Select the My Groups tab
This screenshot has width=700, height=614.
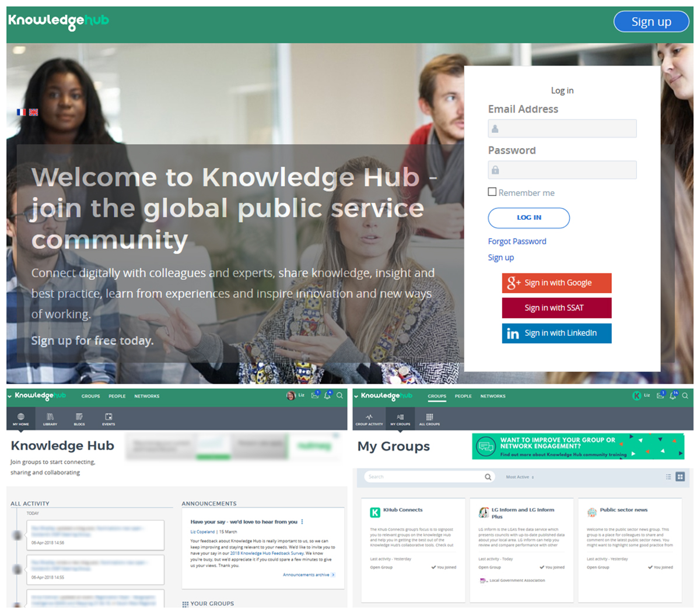point(400,419)
